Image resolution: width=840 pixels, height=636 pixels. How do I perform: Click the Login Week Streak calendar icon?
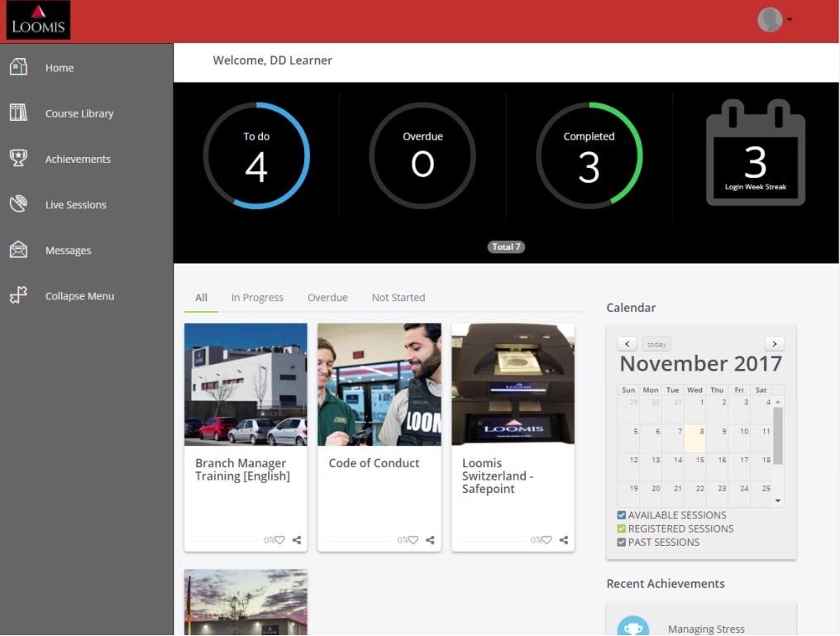pyautogui.click(x=756, y=153)
